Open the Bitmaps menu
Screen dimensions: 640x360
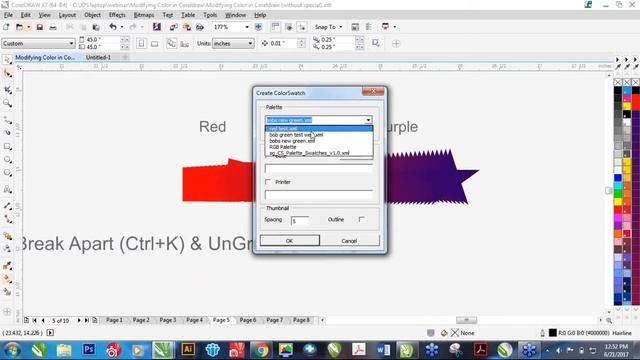tap(144, 15)
